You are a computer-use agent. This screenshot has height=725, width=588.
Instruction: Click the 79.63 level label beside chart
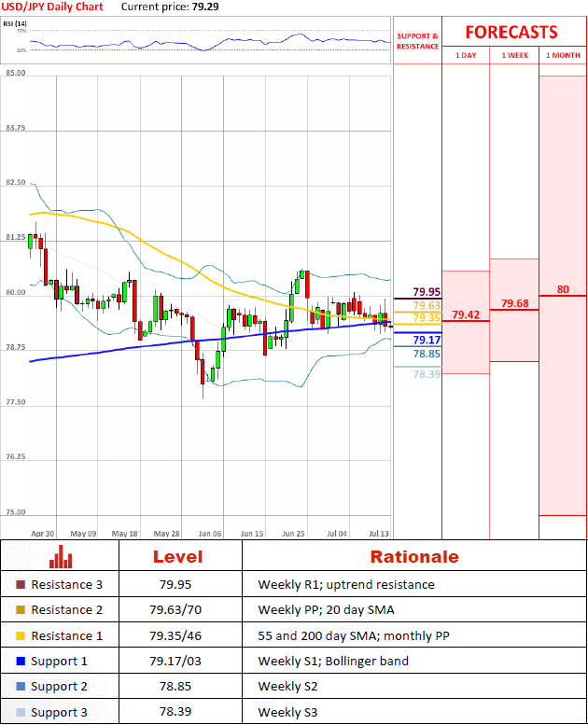click(427, 305)
